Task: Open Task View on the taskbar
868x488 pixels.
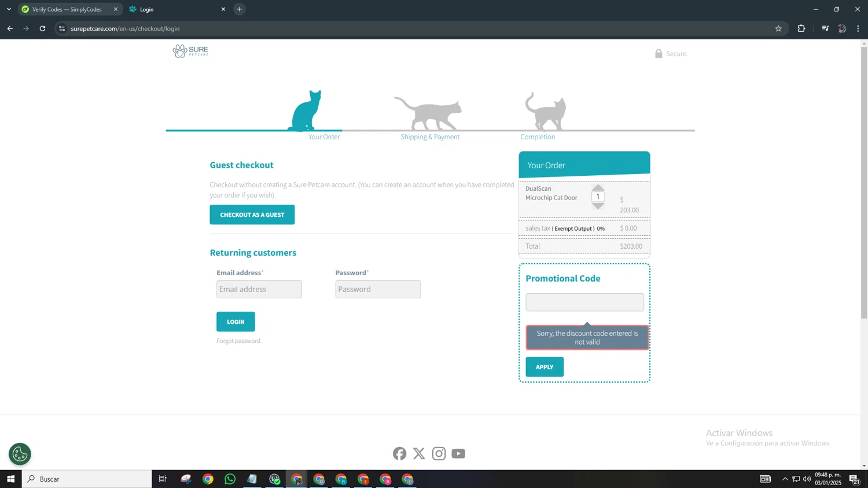Action: click(x=163, y=479)
